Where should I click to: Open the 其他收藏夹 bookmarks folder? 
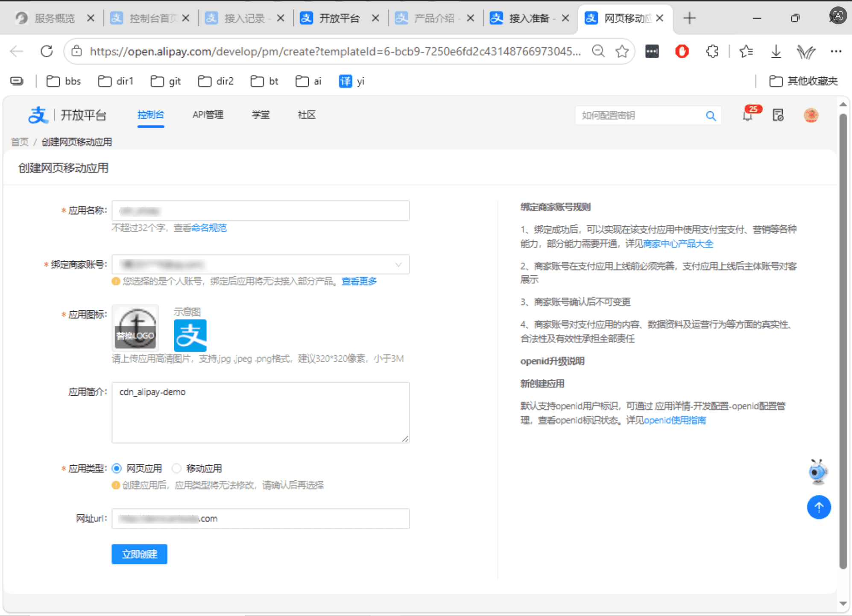pyautogui.click(x=803, y=81)
